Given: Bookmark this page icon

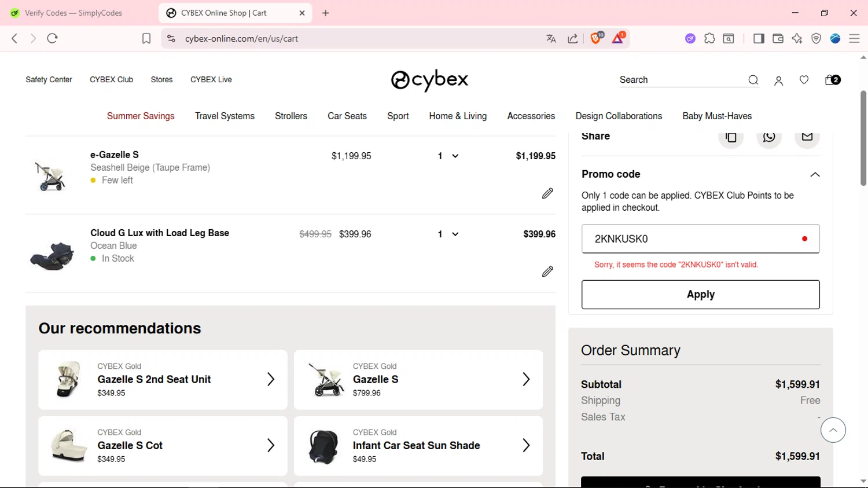Looking at the screenshot, I should click(146, 38).
